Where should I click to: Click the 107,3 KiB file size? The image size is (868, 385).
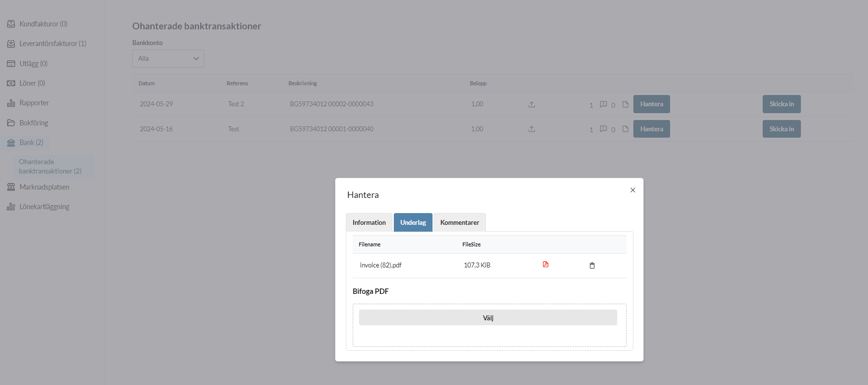click(x=477, y=265)
